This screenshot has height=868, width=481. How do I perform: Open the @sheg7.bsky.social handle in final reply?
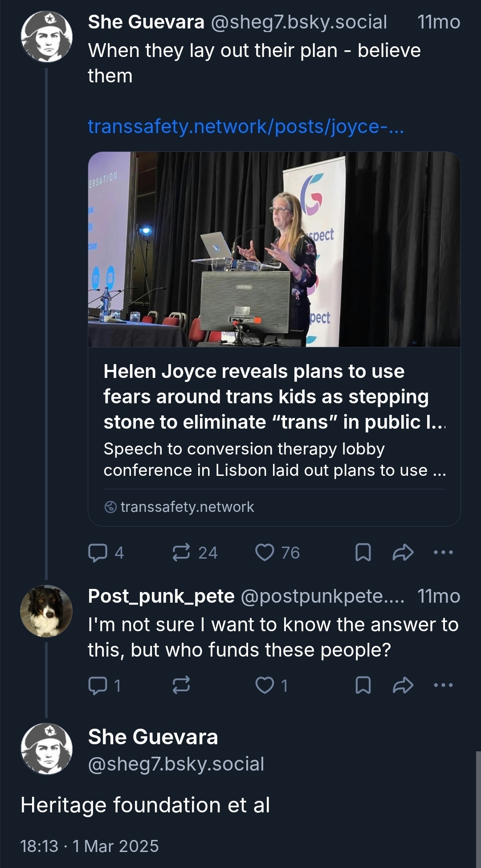point(176,764)
